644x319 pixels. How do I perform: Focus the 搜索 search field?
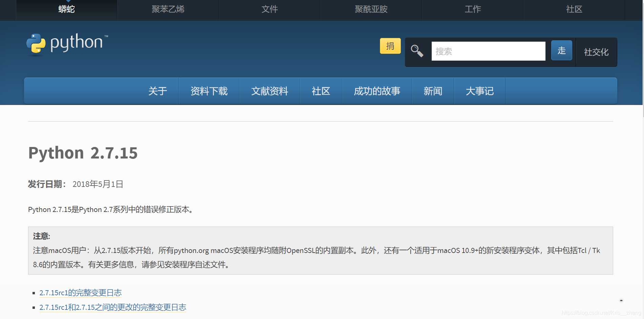point(488,51)
